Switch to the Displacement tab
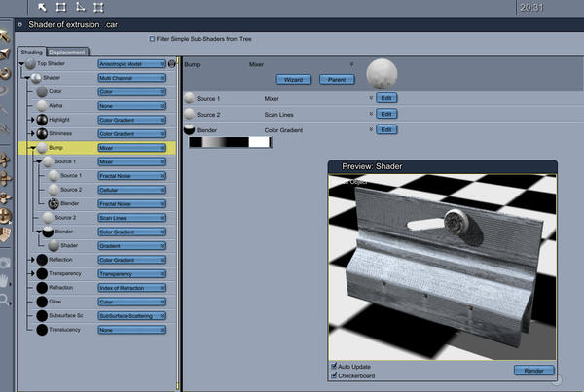This screenshot has width=584, height=392. click(67, 52)
